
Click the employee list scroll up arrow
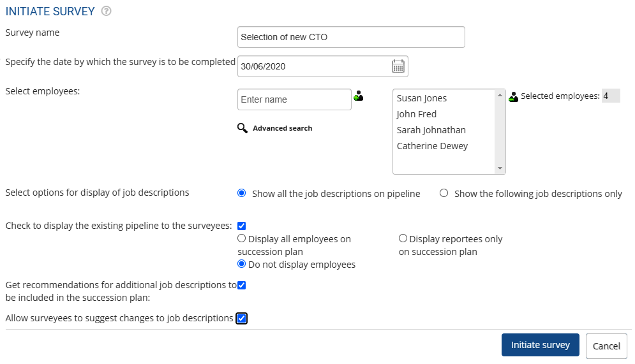(500, 95)
